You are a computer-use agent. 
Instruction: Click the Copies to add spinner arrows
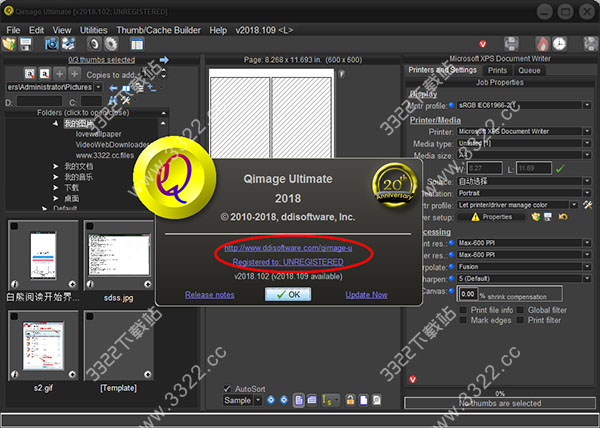click(164, 73)
